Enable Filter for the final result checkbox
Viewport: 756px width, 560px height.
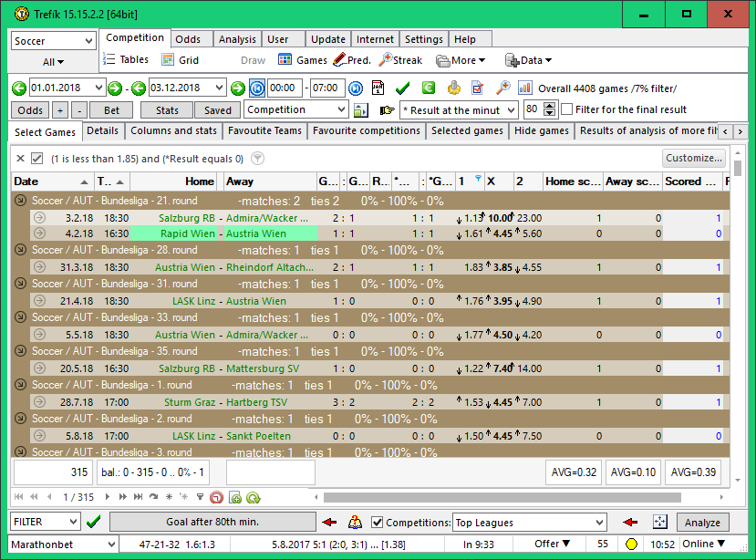[567, 109]
